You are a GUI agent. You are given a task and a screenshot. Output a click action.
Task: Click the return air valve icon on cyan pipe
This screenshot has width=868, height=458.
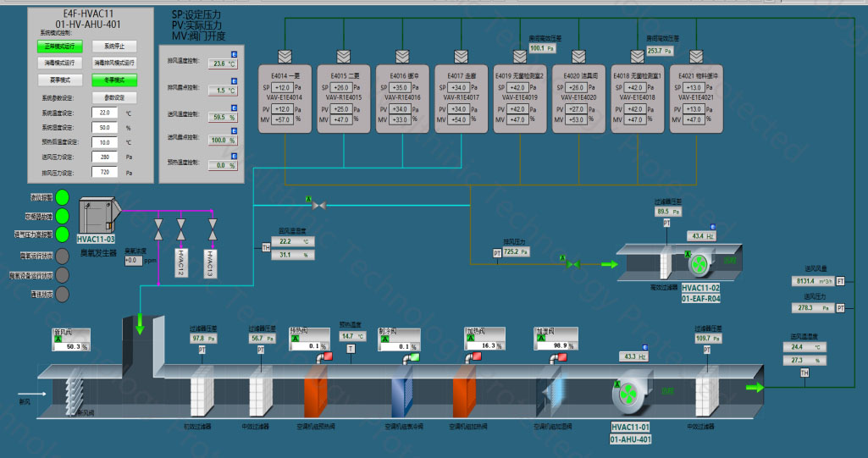[x=319, y=206]
